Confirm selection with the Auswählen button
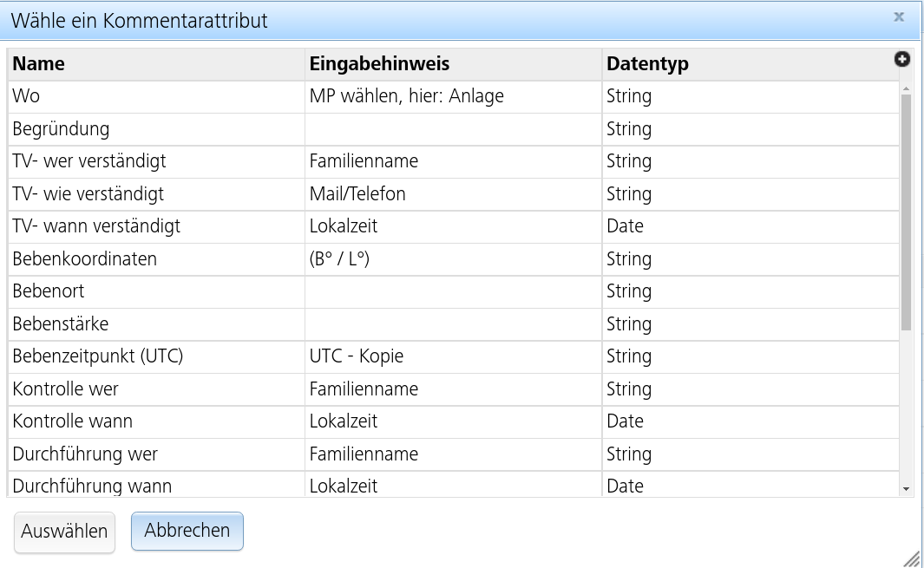924x568 pixels. [x=64, y=532]
